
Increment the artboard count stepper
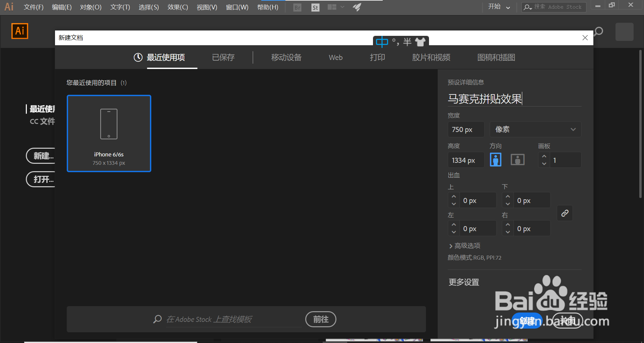coord(544,156)
